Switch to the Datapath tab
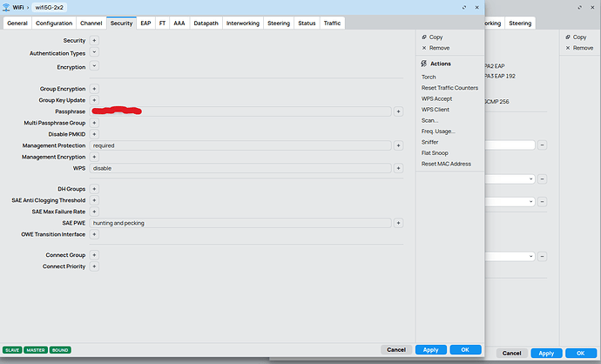This screenshot has height=364, width=601. [x=206, y=23]
